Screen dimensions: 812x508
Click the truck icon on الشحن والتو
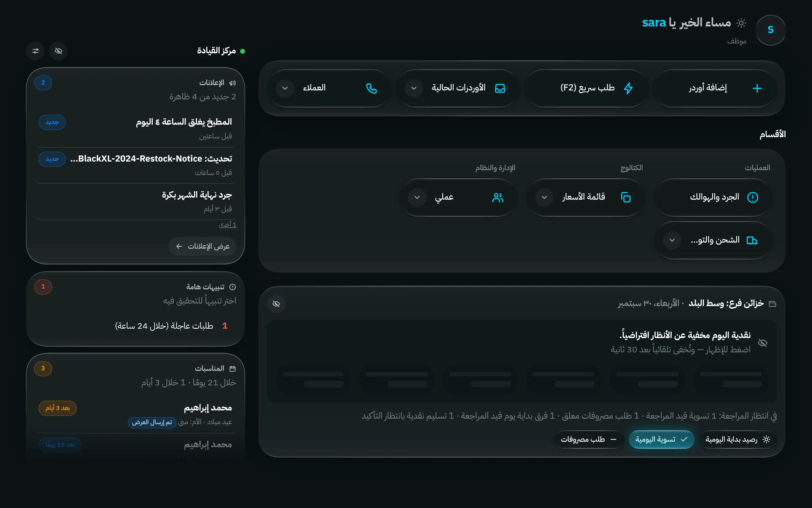752,240
